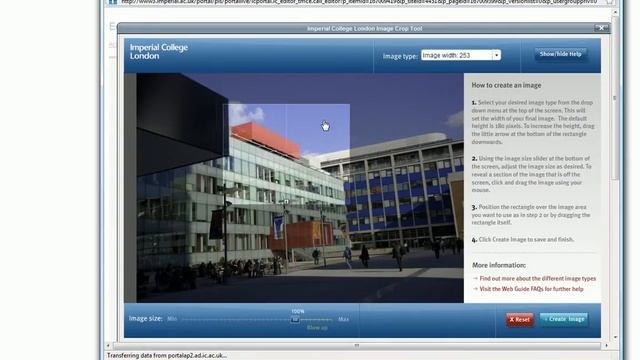The image size is (640, 360).
Task: Click the image size slider handle
Action: [295, 320]
